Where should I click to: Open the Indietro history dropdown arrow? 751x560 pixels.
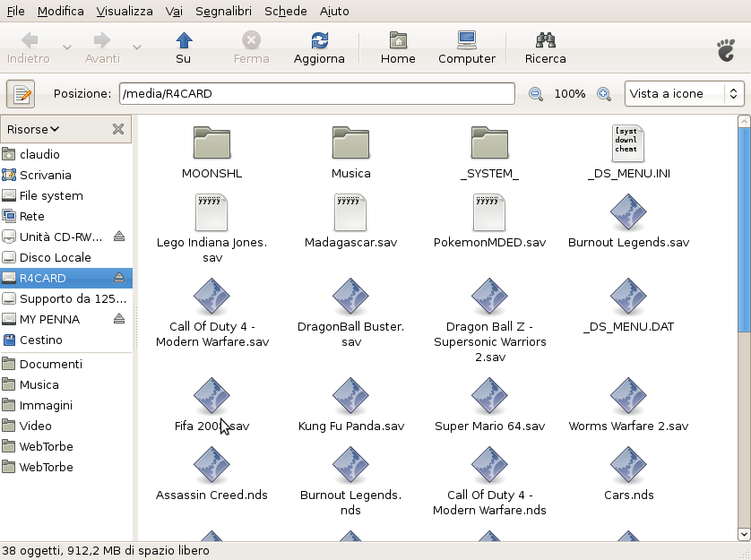coord(67,47)
